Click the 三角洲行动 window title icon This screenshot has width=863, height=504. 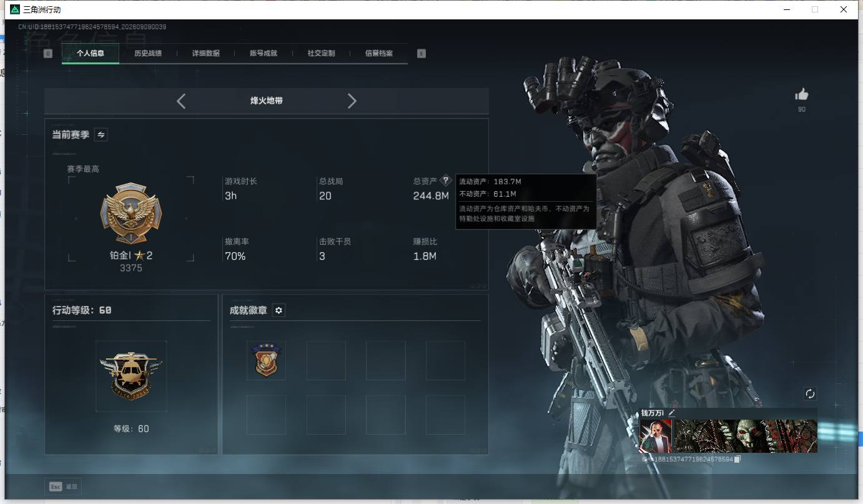point(15,9)
